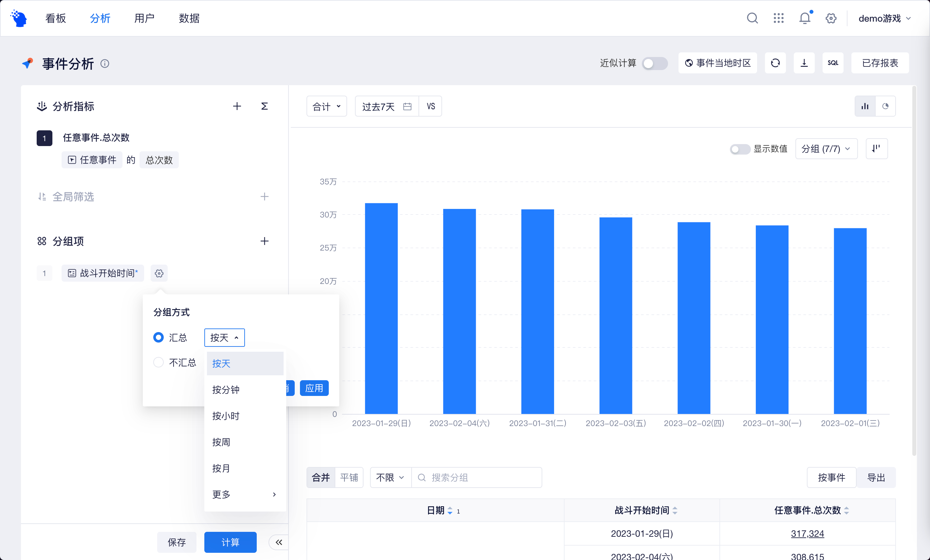Click the 事件当地时区 button
This screenshot has height=560, width=930.
point(717,63)
